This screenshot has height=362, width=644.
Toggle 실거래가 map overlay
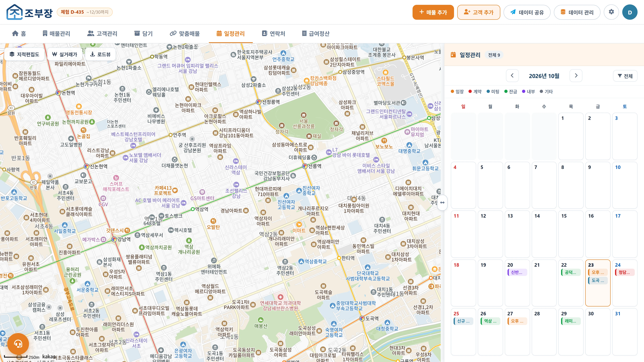[65, 54]
